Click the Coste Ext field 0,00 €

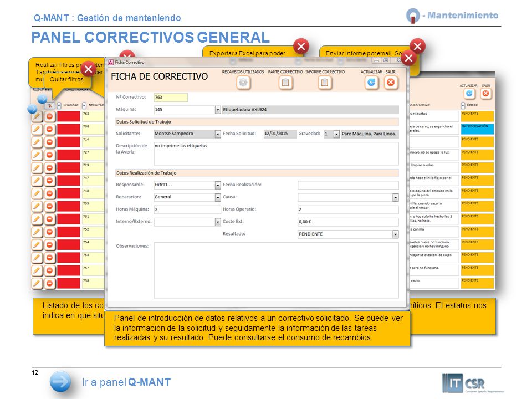pyautogui.click(x=348, y=222)
